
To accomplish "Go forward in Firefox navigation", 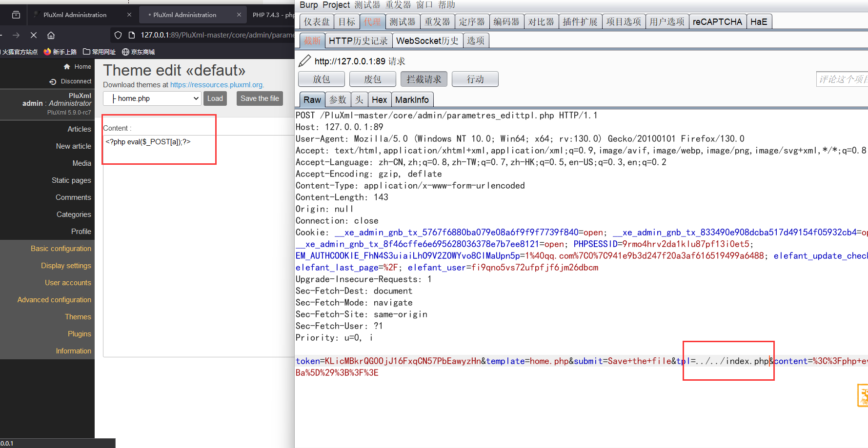I will 16,35.
